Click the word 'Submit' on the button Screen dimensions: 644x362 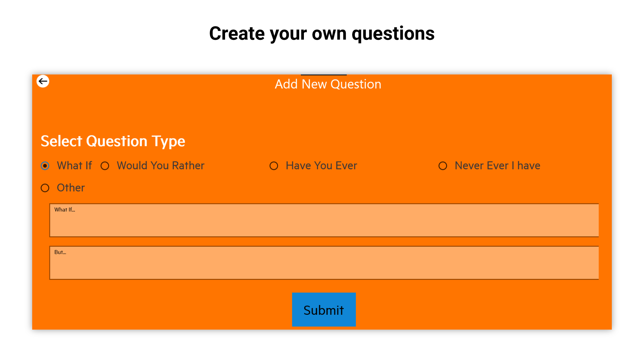coord(324,310)
